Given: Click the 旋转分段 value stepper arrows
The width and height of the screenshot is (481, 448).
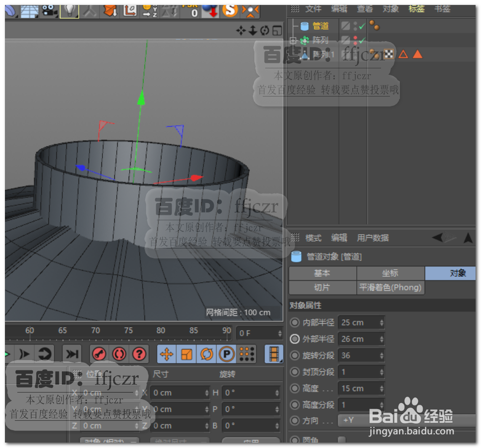Looking at the screenshot, I should (382, 355).
